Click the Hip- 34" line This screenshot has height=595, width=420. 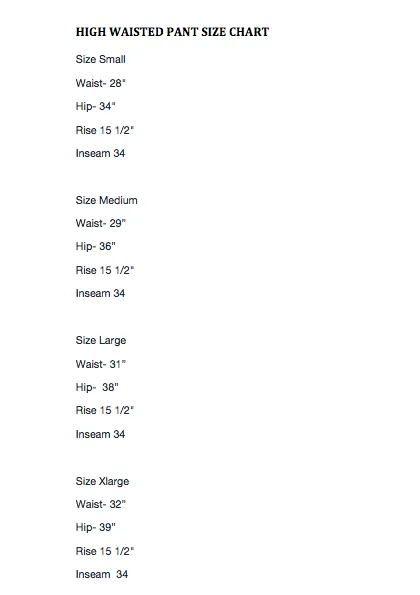point(96,106)
